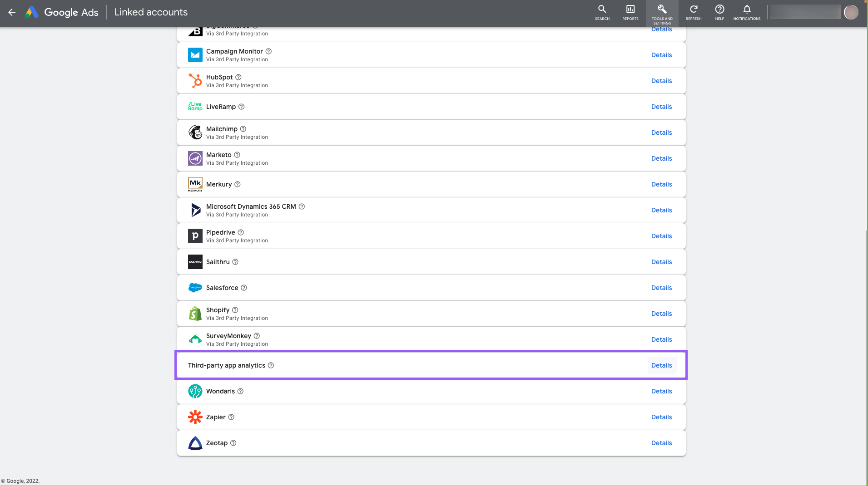Screen dimensions: 868x486
Task: Refresh the page with Refresh icon
Action: point(694,13)
